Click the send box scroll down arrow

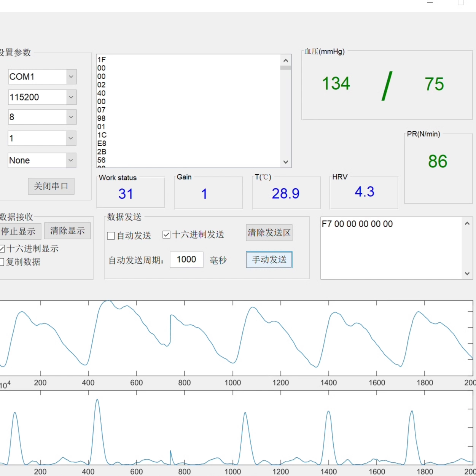click(467, 274)
